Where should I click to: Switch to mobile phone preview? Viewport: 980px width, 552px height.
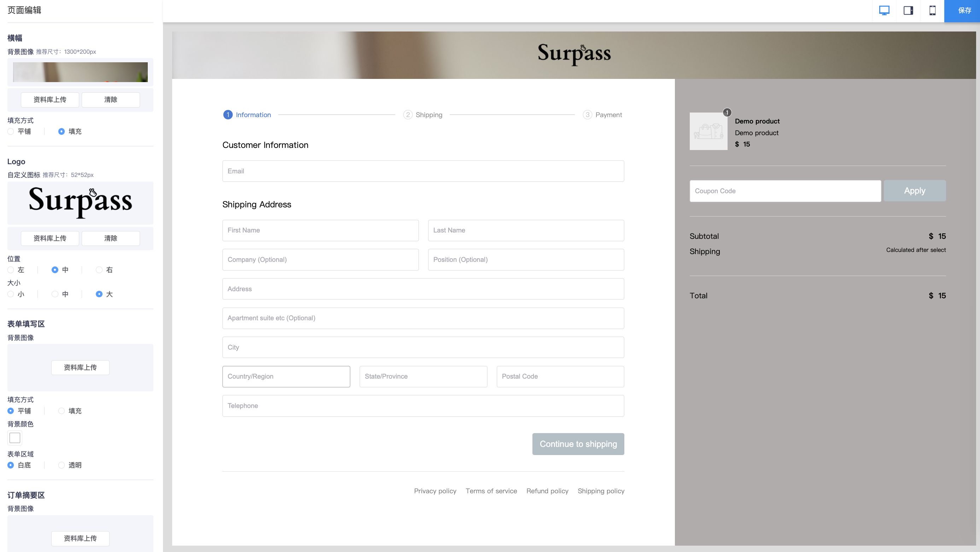coord(932,10)
